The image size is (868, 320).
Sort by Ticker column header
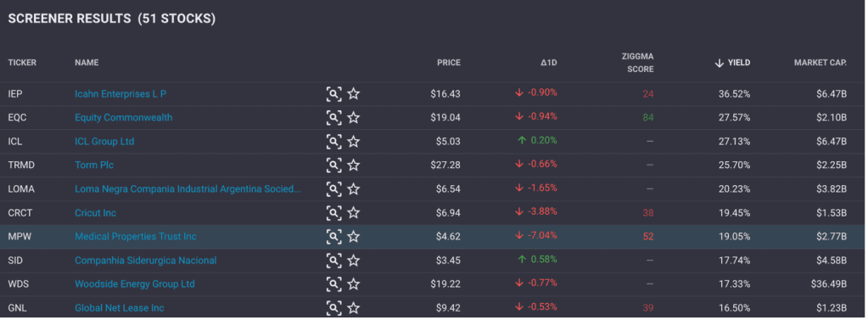click(22, 63)
